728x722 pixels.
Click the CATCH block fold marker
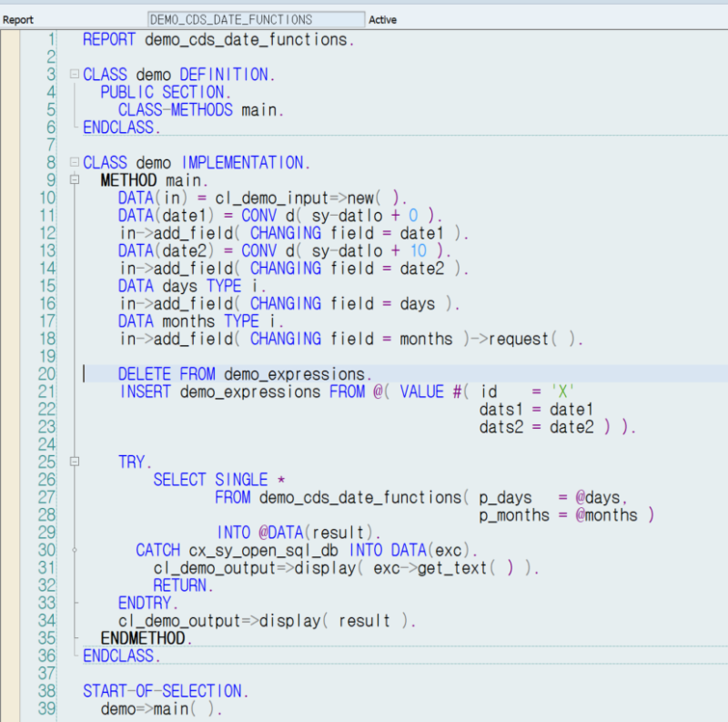coord(74,550)
